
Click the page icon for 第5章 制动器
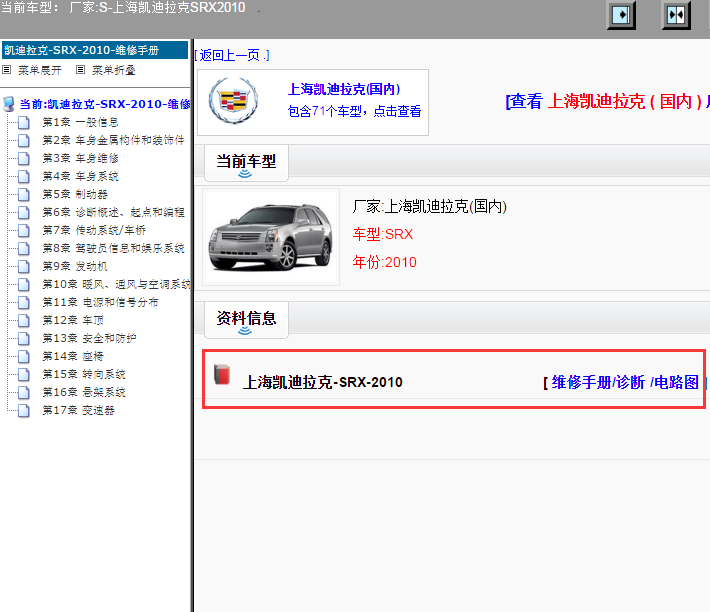(24, 194)
